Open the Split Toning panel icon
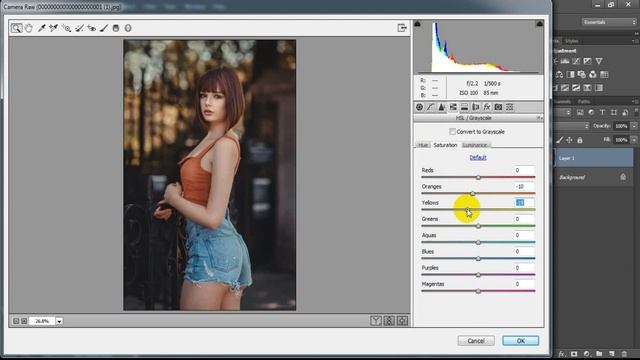Viewport: 640px width, 360px height. coord(464,107)
